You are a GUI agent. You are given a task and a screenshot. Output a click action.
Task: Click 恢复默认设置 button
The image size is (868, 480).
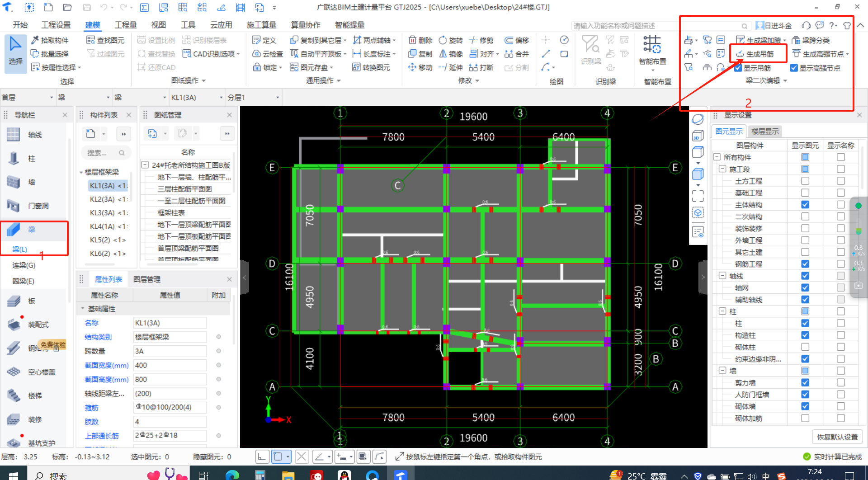pos(837,437)
